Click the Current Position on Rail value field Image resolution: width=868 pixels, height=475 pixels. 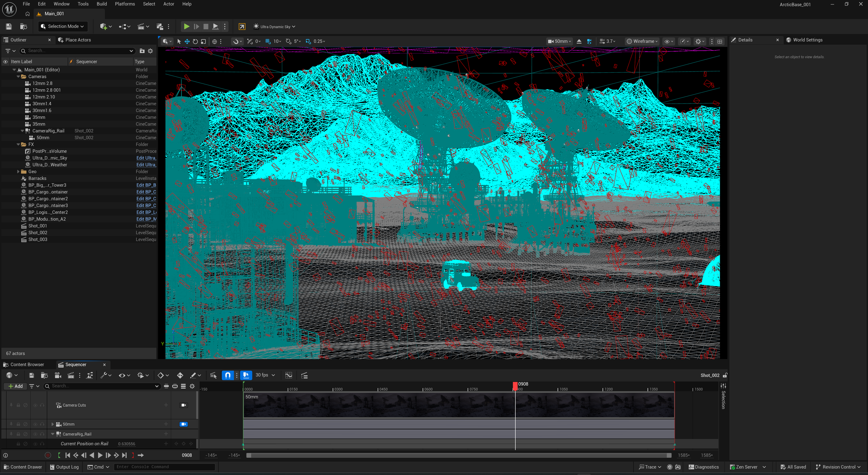click(x=127, y=444)
